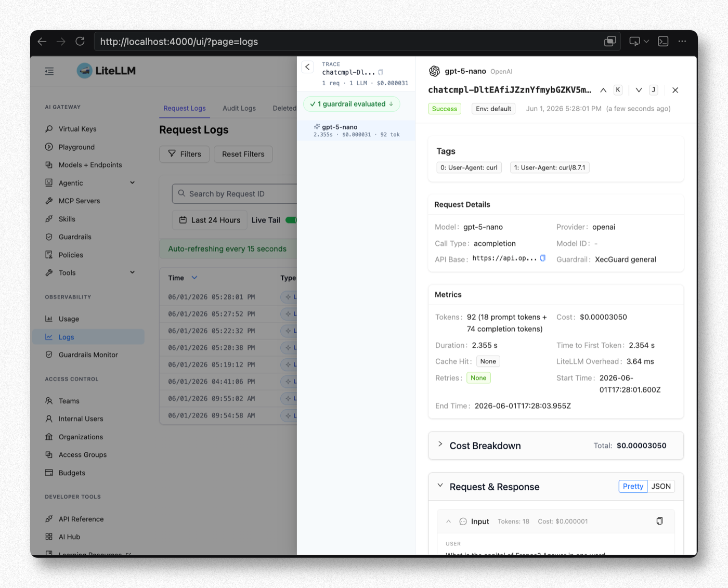728x588 pixels.
Task: Switch response view to JSON
Action: click(x=661, y=486)
